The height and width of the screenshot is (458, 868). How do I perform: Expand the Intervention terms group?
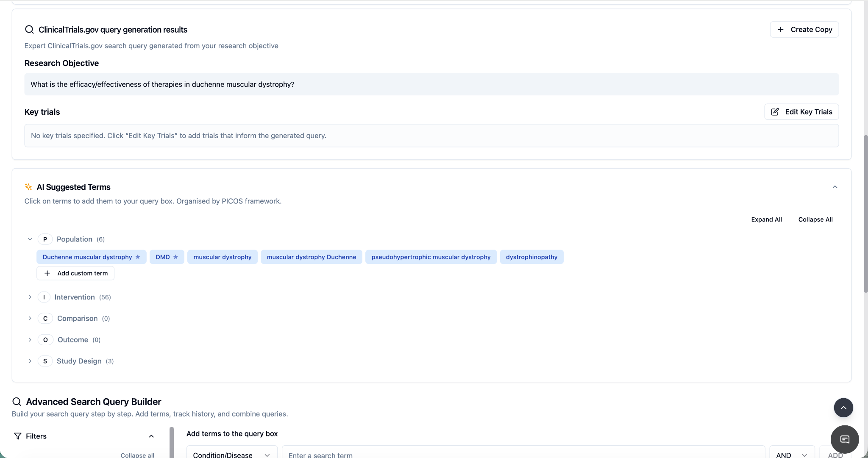coord(30,297)
